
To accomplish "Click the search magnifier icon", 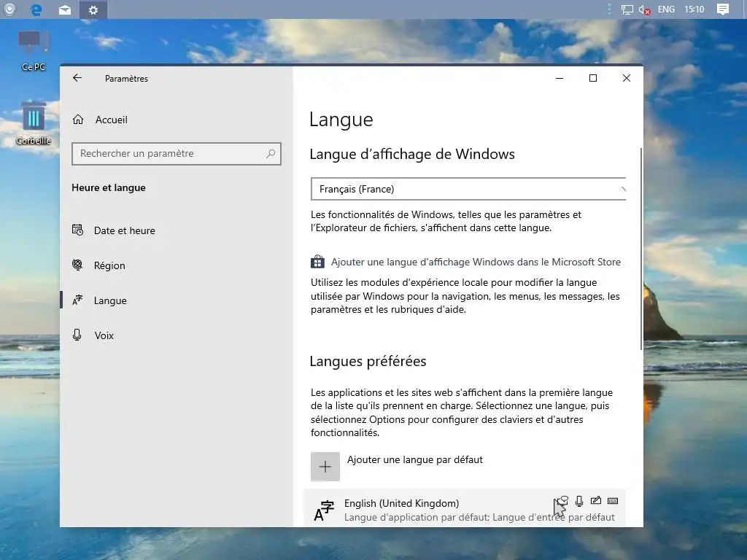I will point(271,153).
